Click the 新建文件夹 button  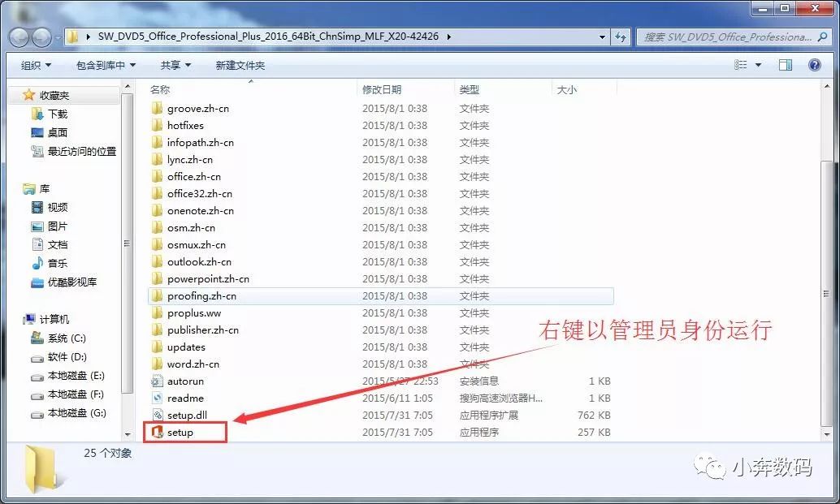pos(240,65)
